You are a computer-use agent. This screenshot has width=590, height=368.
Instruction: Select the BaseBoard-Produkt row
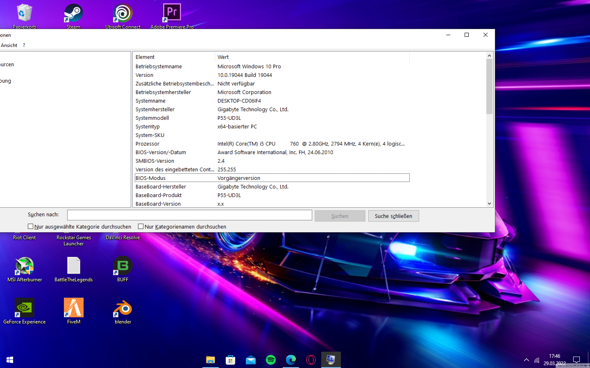(x=272, y=195)
